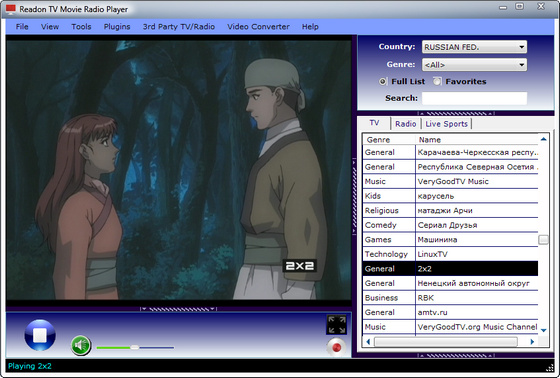Click the channel list scroll-down arrow
Viewport: 560px width, 378px height.
coord(543,330)
